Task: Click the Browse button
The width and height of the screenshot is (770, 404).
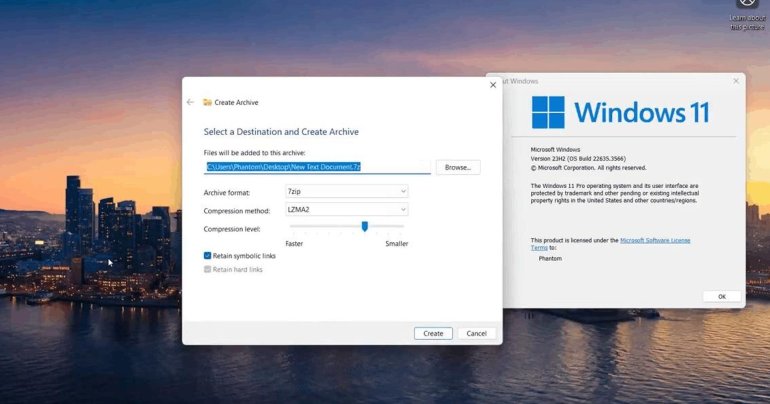Action: 457,167
